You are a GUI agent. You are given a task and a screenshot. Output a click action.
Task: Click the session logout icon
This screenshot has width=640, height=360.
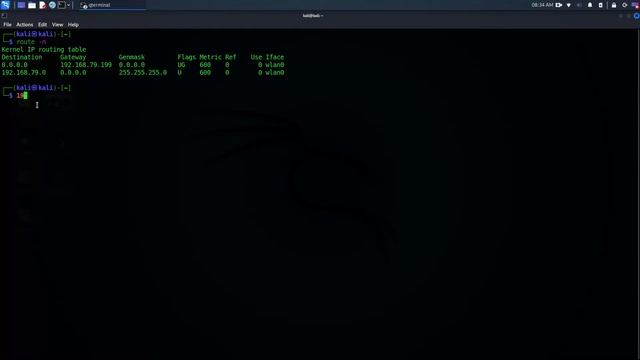(x=624, y=5)
